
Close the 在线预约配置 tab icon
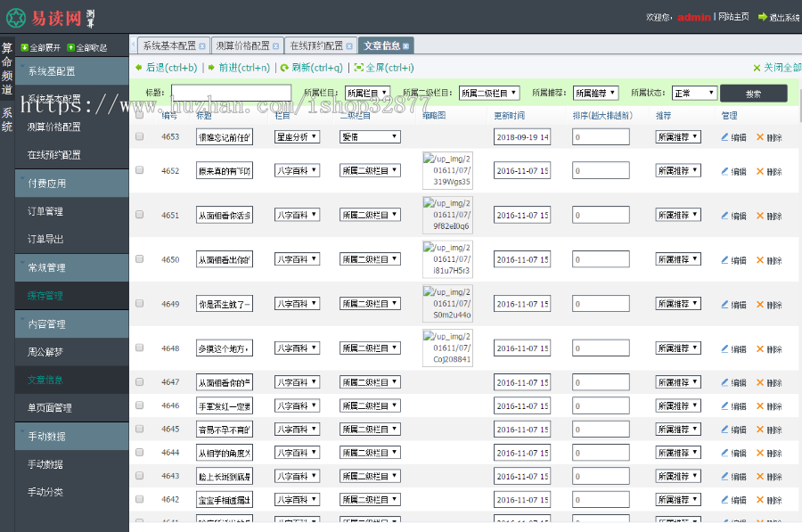pyautogui.click(x=349, y=46)
